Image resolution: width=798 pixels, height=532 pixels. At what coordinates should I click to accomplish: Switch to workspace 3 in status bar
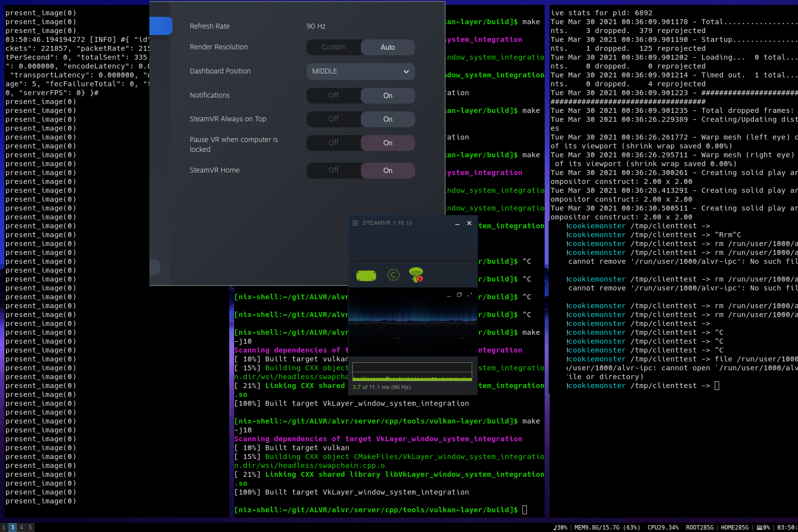pos(12,528)
